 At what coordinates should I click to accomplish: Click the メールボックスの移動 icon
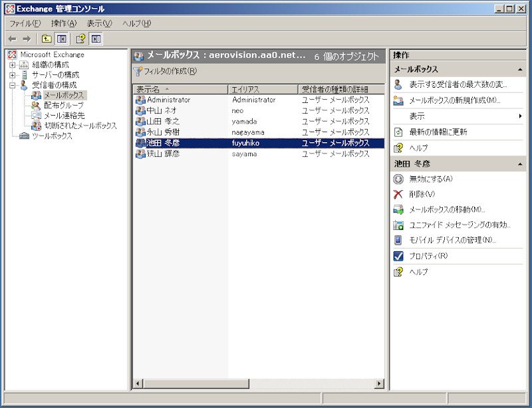point(398,209)
